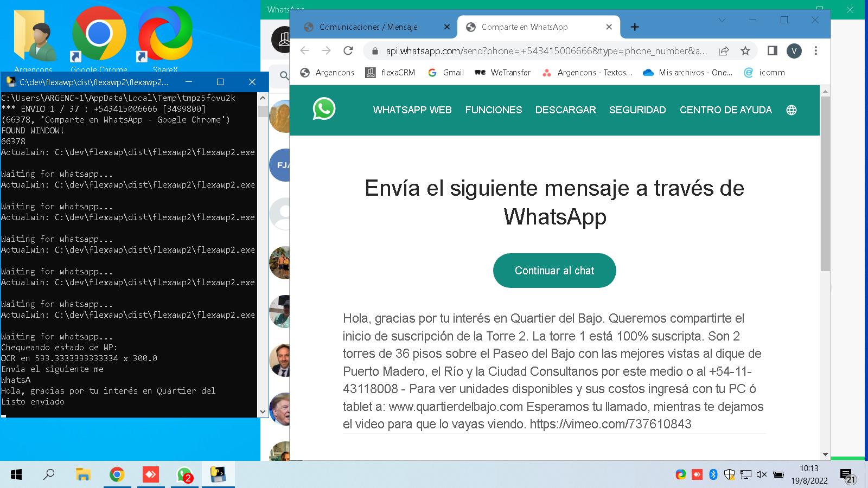Open Chrome profile V avatar

(x=794, y=51)
